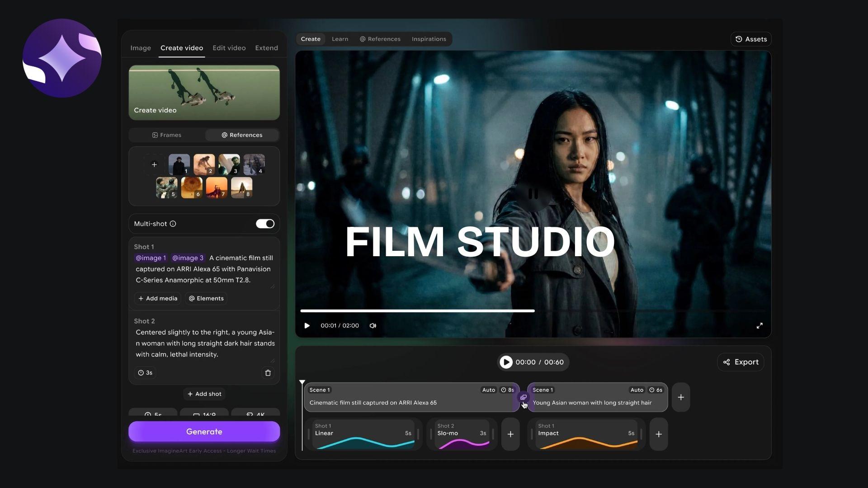The image size is (868, 488).
Task: Click the right handle of Slo-mo clip
Action: 493,434
